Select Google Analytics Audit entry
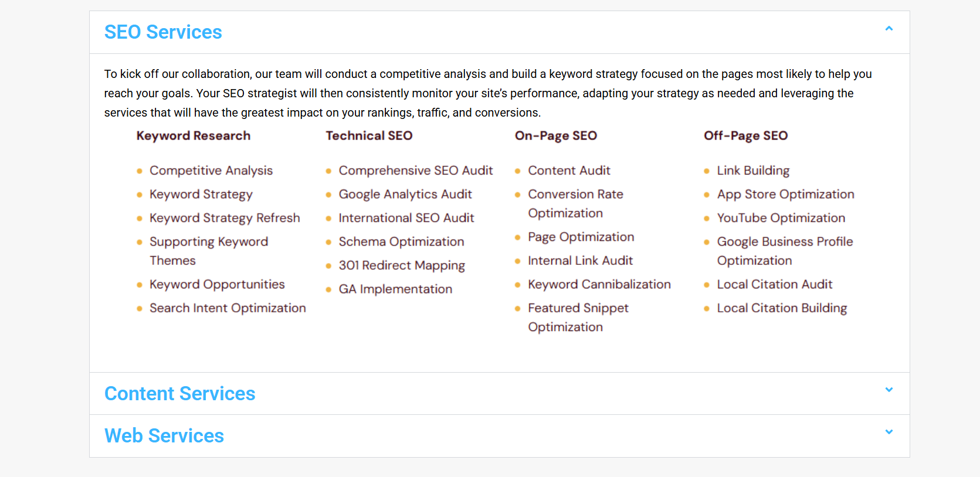Screen dimensions: 980x477 tap(405, 195)
